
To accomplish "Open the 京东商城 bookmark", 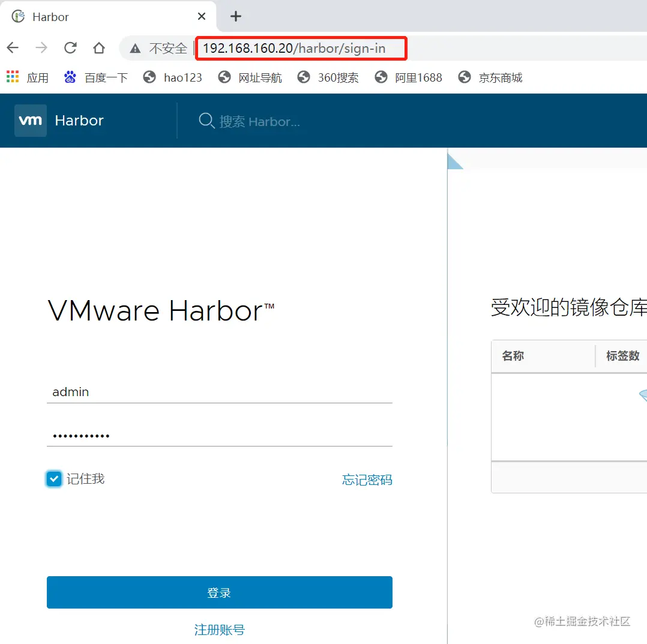I will 490,77.
